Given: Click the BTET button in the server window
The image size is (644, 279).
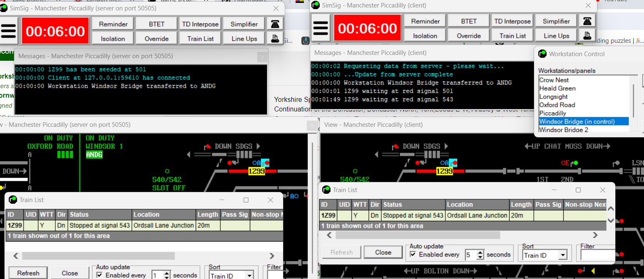Looking at the screenshot, I should (157, 24).
